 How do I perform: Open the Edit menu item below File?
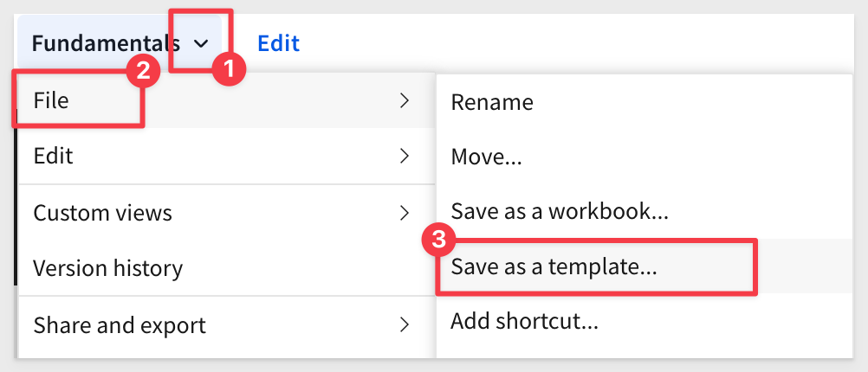coord(226,156)
